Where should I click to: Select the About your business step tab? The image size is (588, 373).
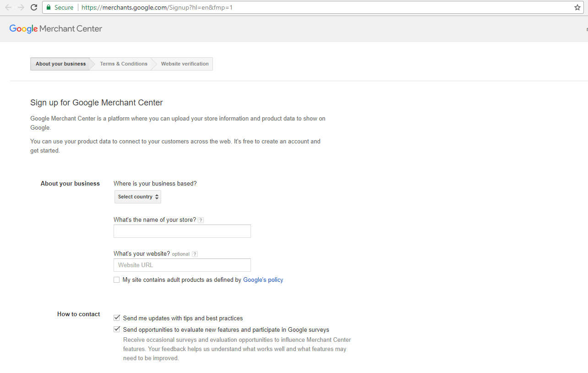pos(60,64)
